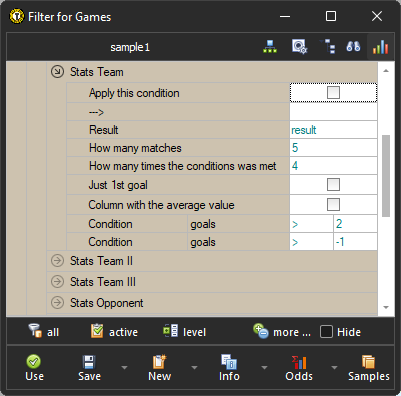Click the green network hierarchy icon

[270, 47]
